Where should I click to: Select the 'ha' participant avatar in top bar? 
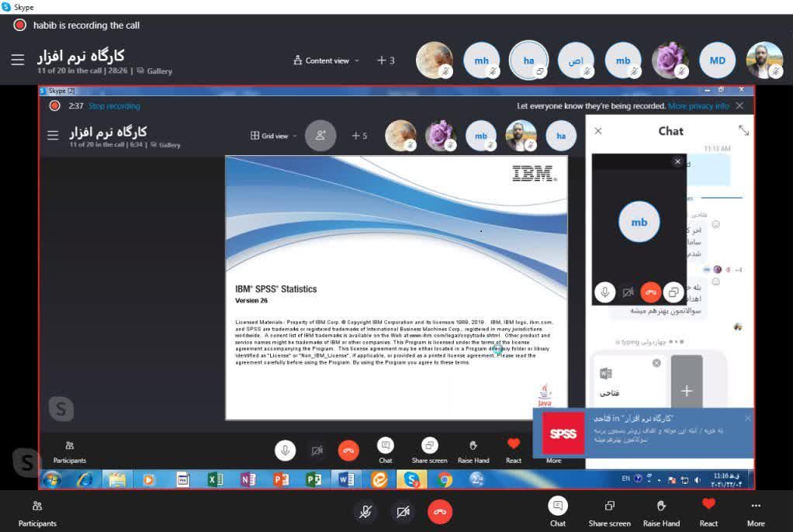coord(528,60)
